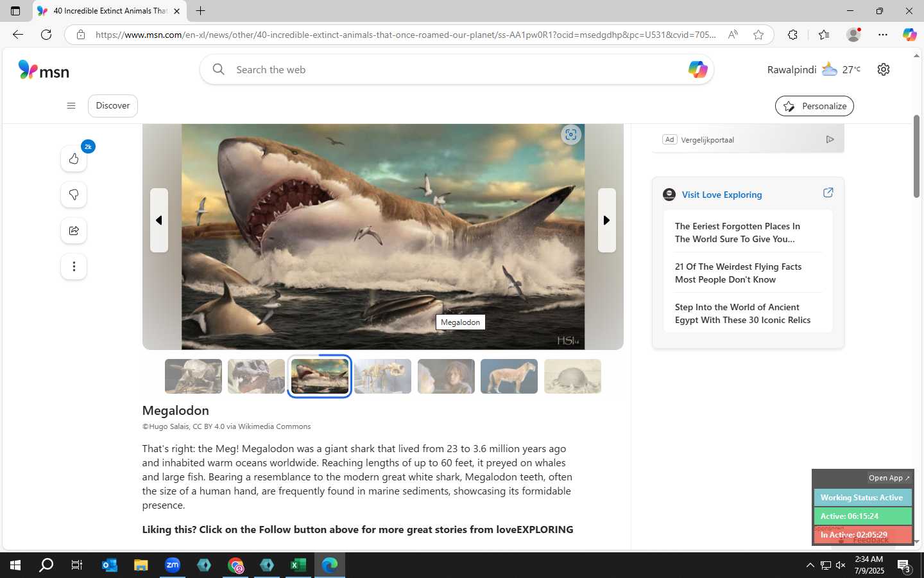The image size is (924, 578).
Task: Select the glyptodon shell thumbnail
Action: 572,376
